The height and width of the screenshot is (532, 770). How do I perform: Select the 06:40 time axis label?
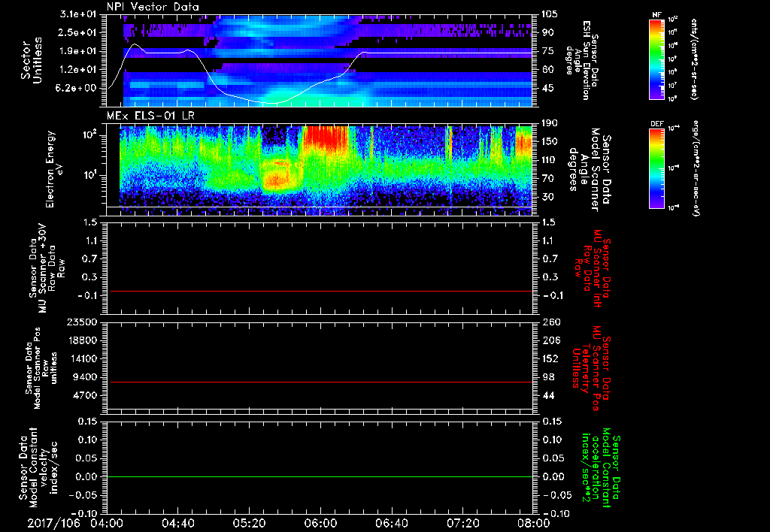click(391, 523)
